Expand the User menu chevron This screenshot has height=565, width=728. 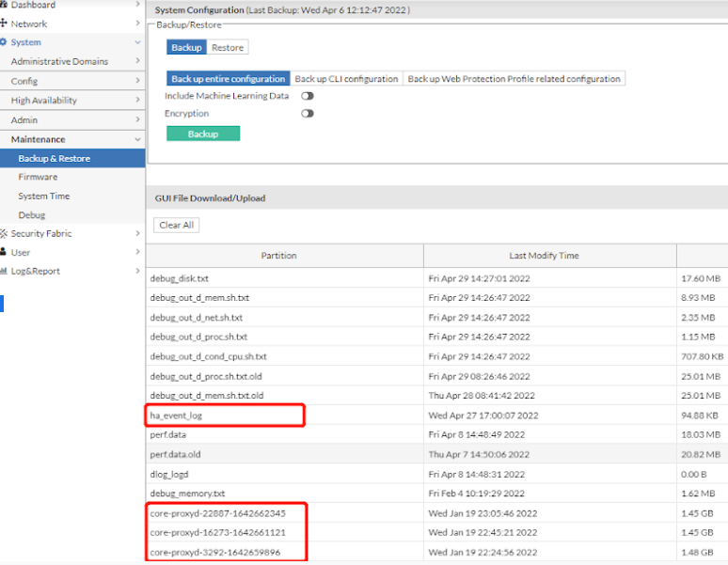click(137, 252)
